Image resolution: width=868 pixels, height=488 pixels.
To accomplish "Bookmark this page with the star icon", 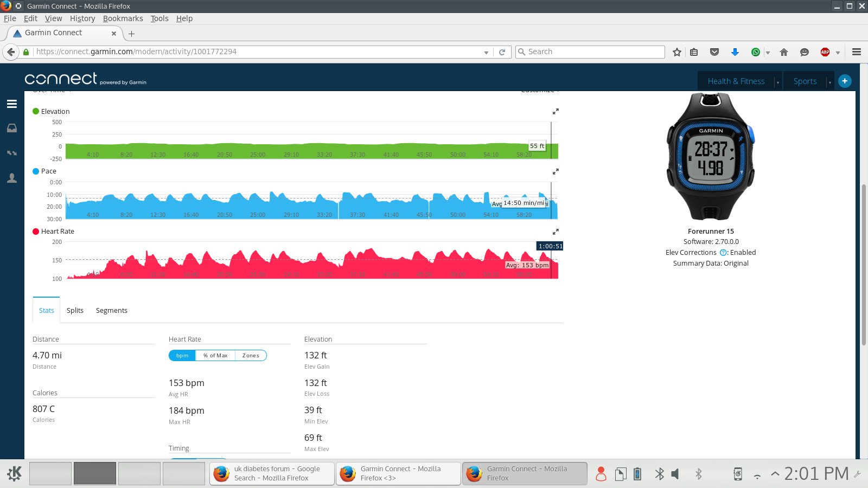I will 677,52.
